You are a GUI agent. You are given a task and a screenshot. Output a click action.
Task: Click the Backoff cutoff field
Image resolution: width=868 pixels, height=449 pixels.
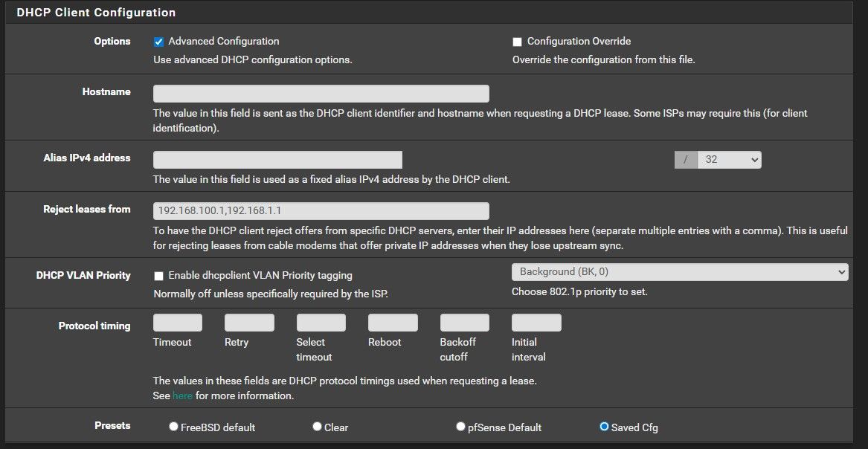pos(465,323)
